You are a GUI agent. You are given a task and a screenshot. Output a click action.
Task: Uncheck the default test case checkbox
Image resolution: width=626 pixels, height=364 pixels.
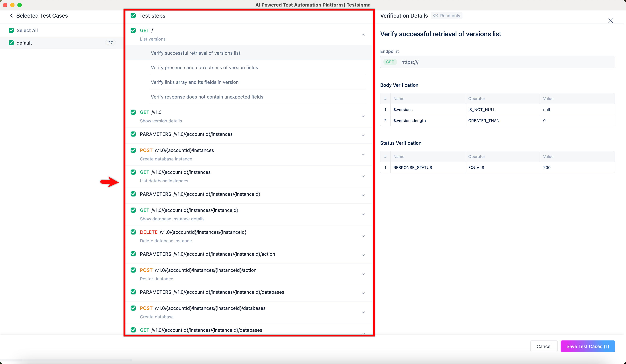(11, 43)
